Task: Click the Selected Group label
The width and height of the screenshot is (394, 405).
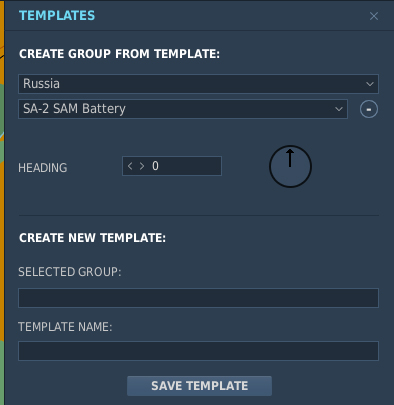Action: point(70,272)
